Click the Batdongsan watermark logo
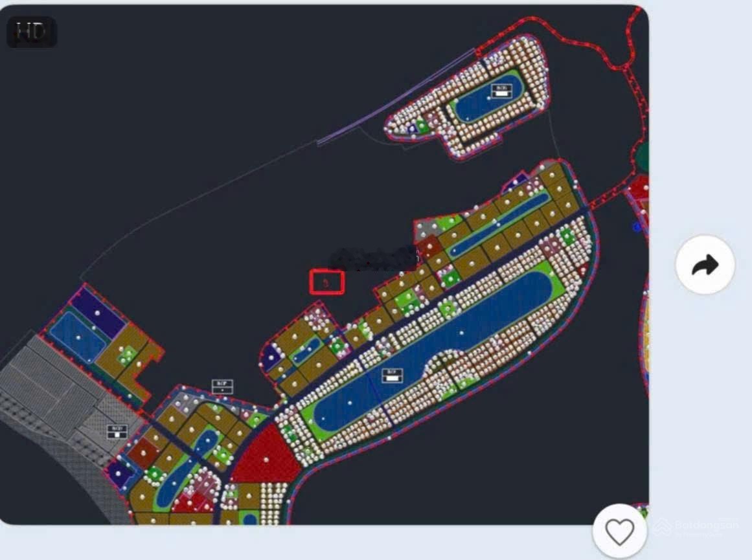752x560 pixels. pos(698,527)
